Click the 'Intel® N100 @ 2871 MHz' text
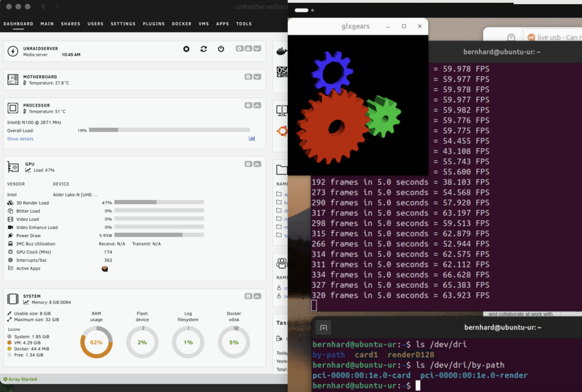582x392 pixels. click(x=34, y=122)
